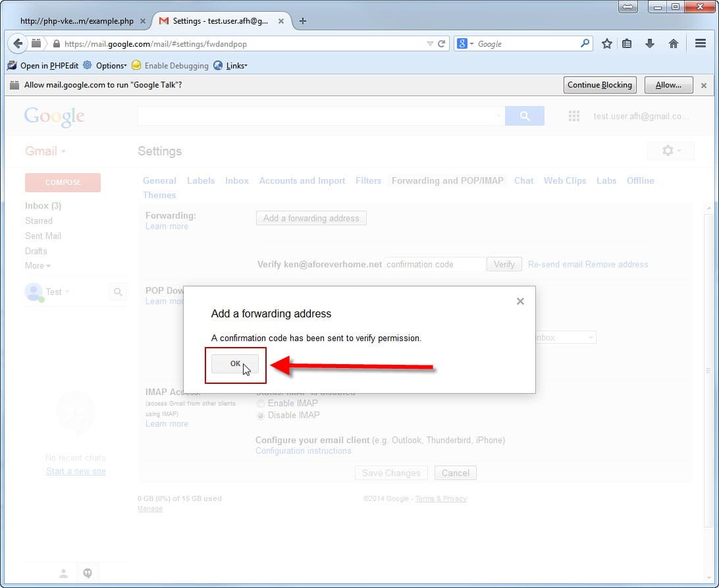The width and height of the screenshot is (719, 588).
Task: Go to Firefox home page icon
Action: click(x=673, y=43)
